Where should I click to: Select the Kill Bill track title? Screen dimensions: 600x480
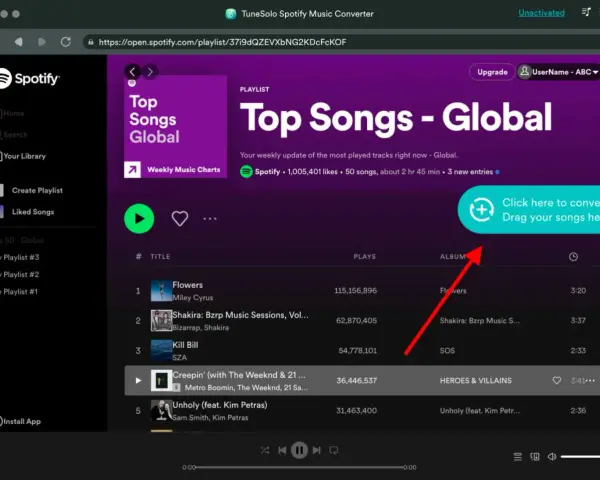[185, 345]
